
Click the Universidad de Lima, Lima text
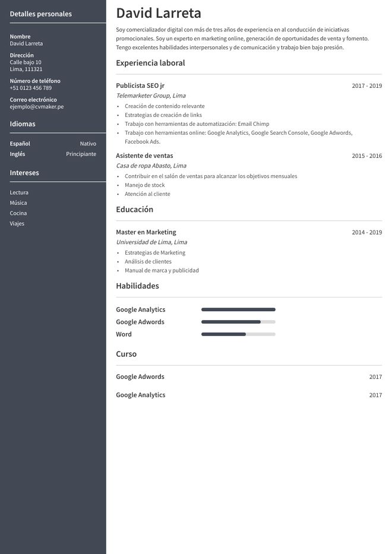tap(151, 242)
